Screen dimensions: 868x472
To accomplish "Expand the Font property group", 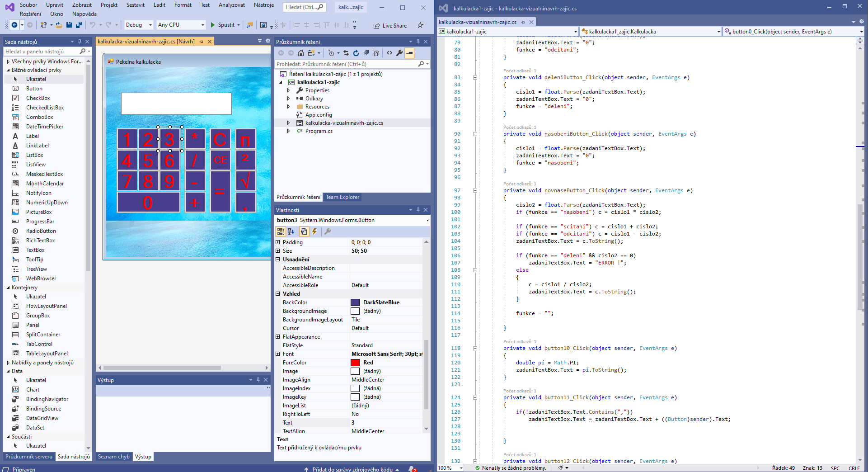I will click(x=278, y=354).
